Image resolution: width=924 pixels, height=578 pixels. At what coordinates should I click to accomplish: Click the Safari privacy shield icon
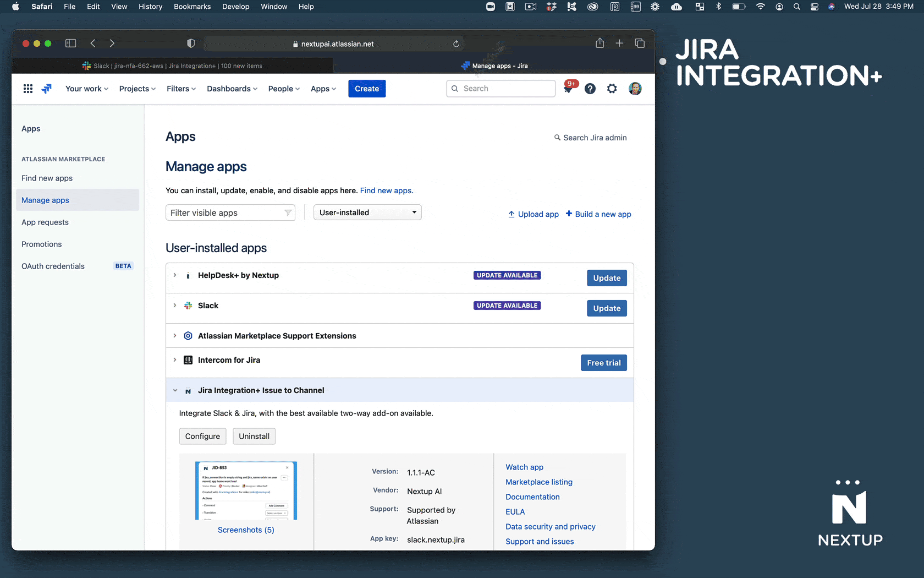click(191, 43)
